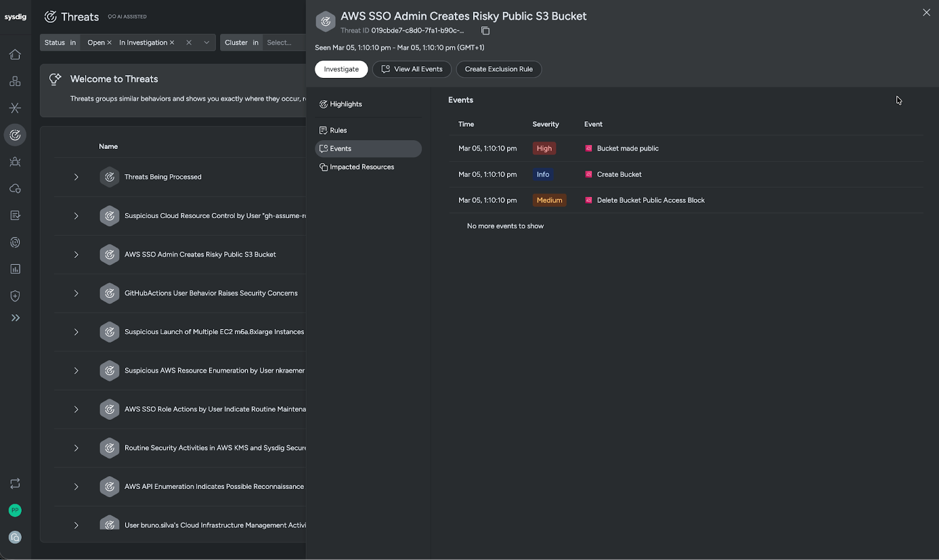Click the Name column header in threats list
The height and width of the screenshot is (560, 939).
pos(109,147)
